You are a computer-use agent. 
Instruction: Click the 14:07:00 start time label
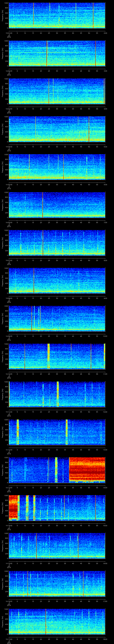pos(9,260)
